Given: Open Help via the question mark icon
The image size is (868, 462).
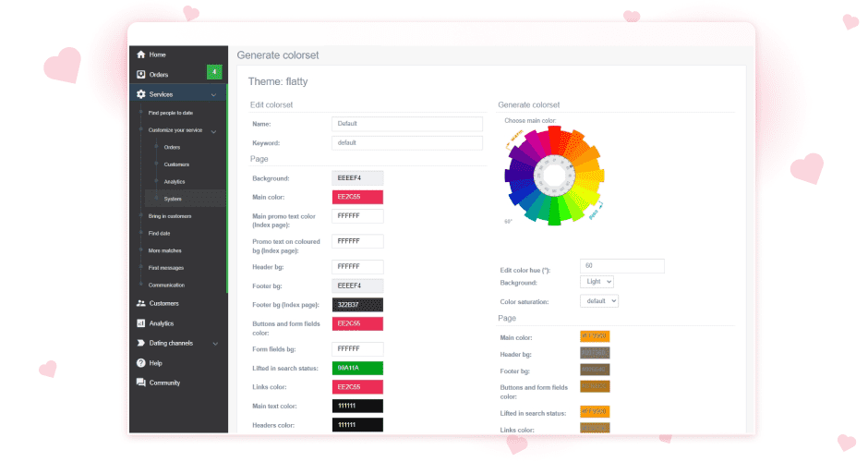Looking at the screenshot, I should 140,363.
